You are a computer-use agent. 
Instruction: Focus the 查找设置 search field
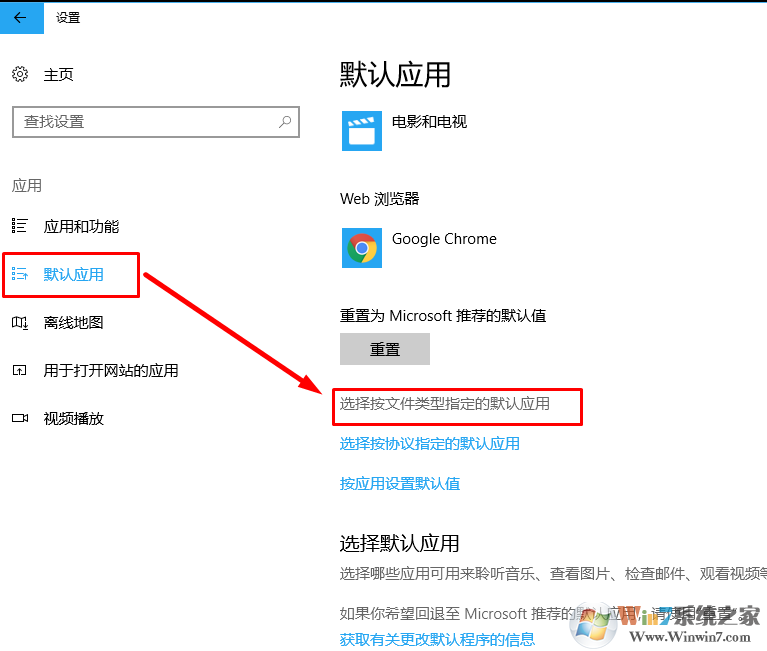(x=156, y=122)
